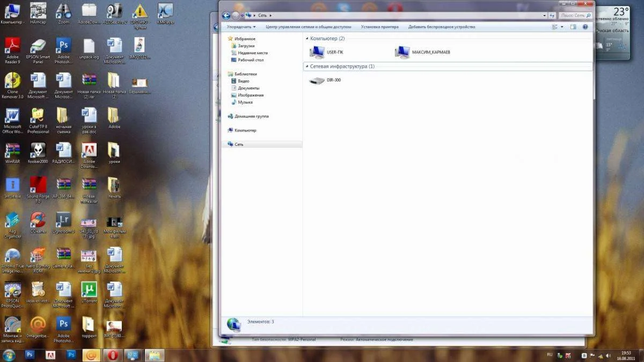Viewport: 644px width, 362px height.
Task: Open the Windows Start orb
Action: 9,355
